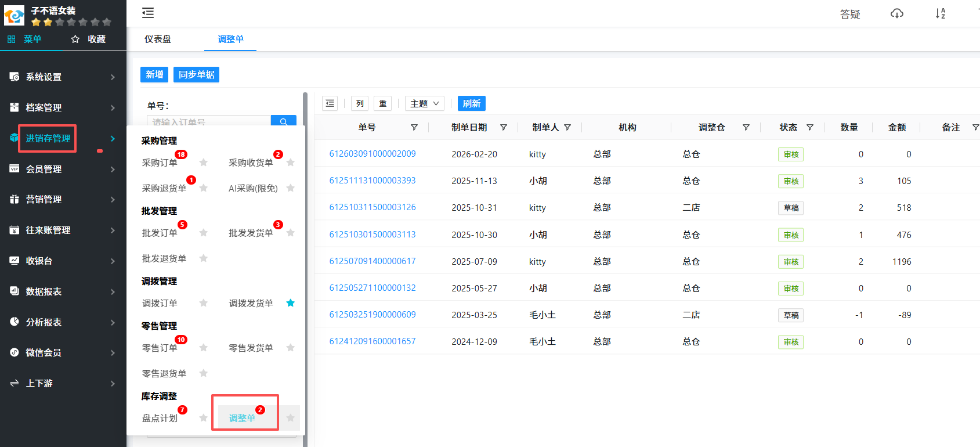
Task: Click the 单号 order number input field
Action: pyautogui.click(x=209, y=121)
